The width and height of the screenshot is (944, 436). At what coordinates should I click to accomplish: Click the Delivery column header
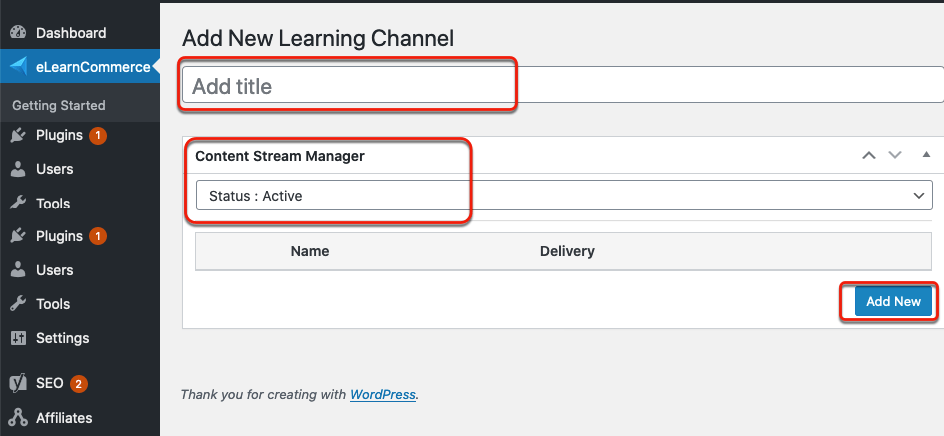567,251
